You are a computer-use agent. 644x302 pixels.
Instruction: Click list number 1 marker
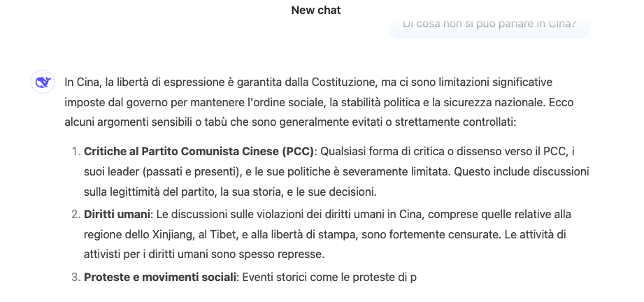pos(76,152)
